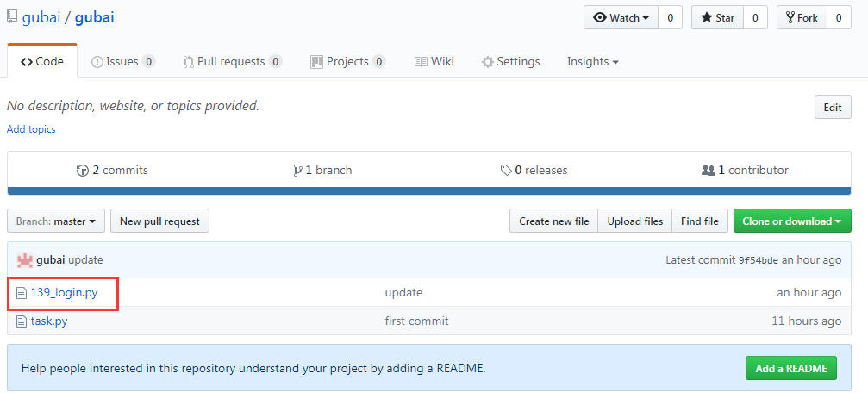The width and height of the screenshot is (868, 393).
Task: Click the Find file button
Action: point(700,221)
